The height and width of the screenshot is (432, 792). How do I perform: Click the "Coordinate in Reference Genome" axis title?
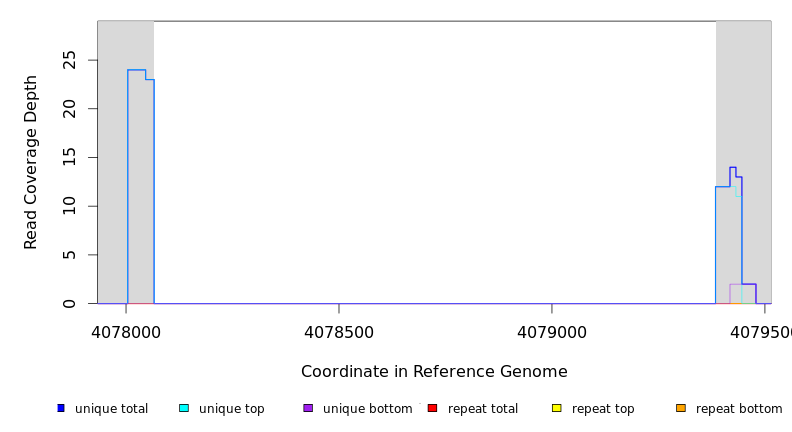coord(434,372)
